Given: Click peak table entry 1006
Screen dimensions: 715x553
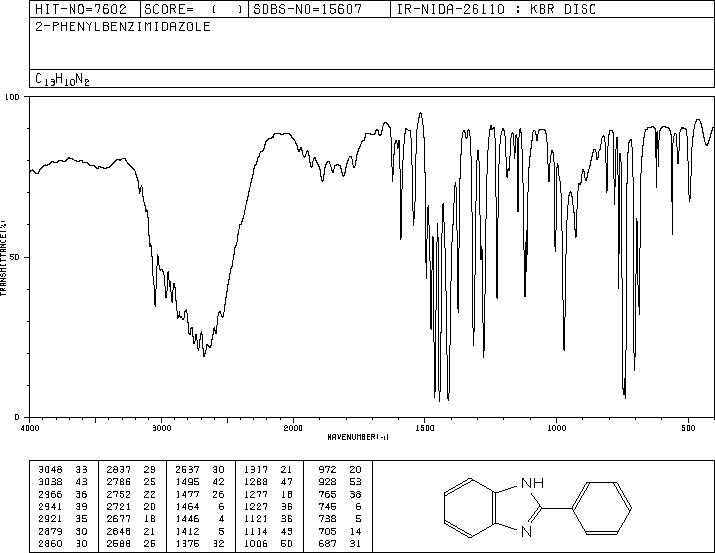Looking at the screenshot, I should point(256,543).
